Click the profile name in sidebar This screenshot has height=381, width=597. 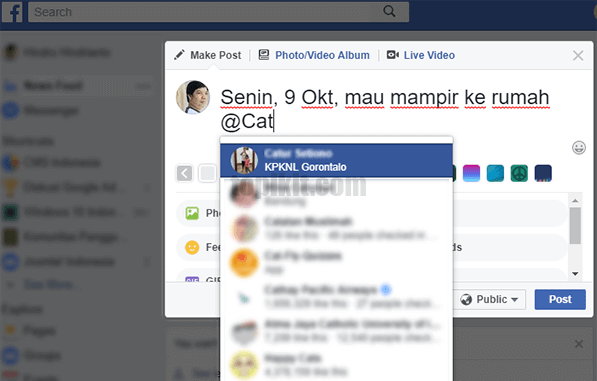pos(67,52)
